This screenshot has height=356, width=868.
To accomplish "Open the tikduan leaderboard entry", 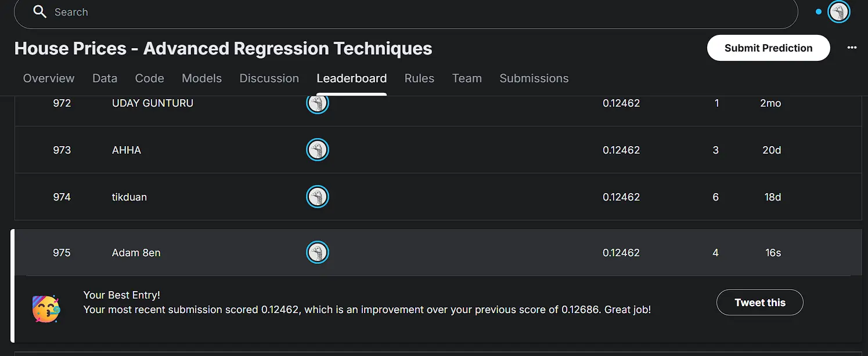I will pos(129,197).
